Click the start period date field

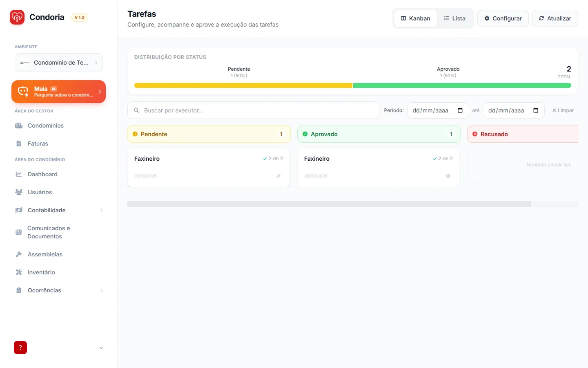tap(438, 110)
